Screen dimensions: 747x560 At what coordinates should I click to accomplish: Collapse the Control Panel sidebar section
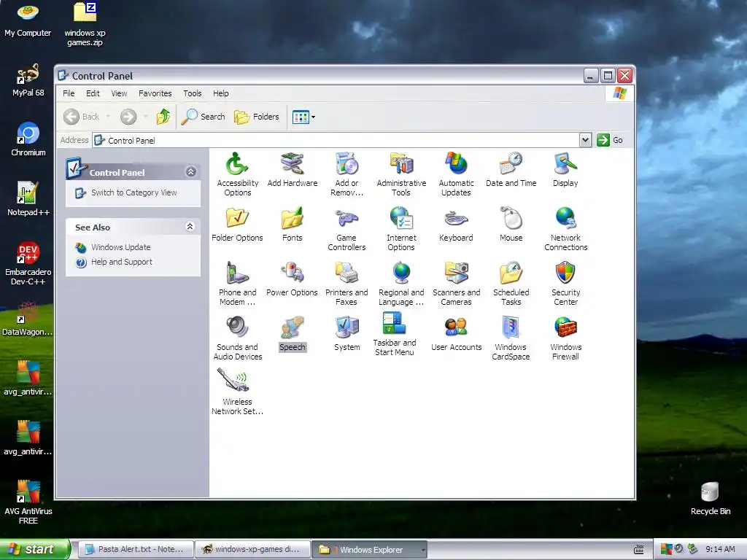[x=191, y=172]
